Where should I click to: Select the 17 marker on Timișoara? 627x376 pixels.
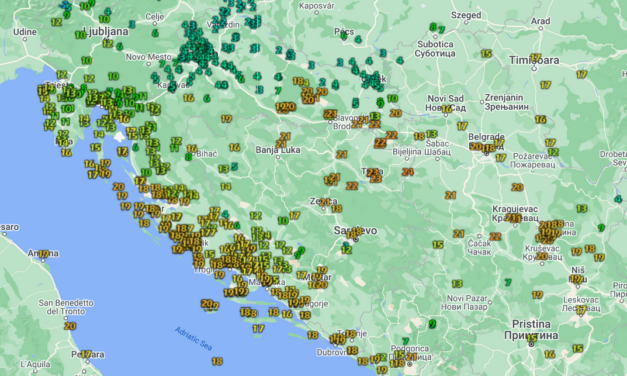click(535, 58)
